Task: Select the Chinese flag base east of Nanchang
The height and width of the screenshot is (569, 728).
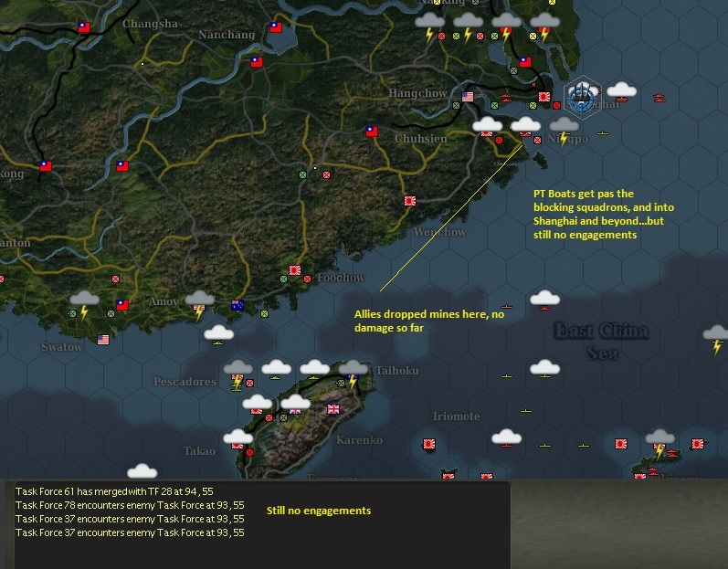Action: coord(276,27)
